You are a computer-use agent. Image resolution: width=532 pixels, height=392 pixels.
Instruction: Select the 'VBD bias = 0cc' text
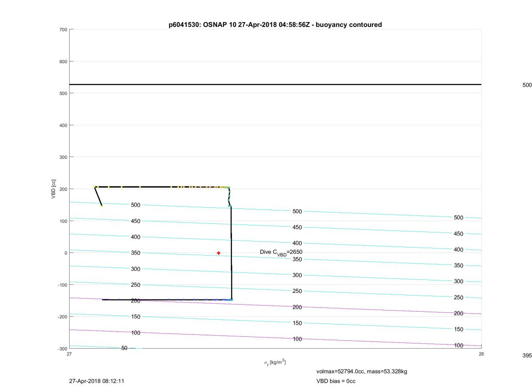point(336,381)
